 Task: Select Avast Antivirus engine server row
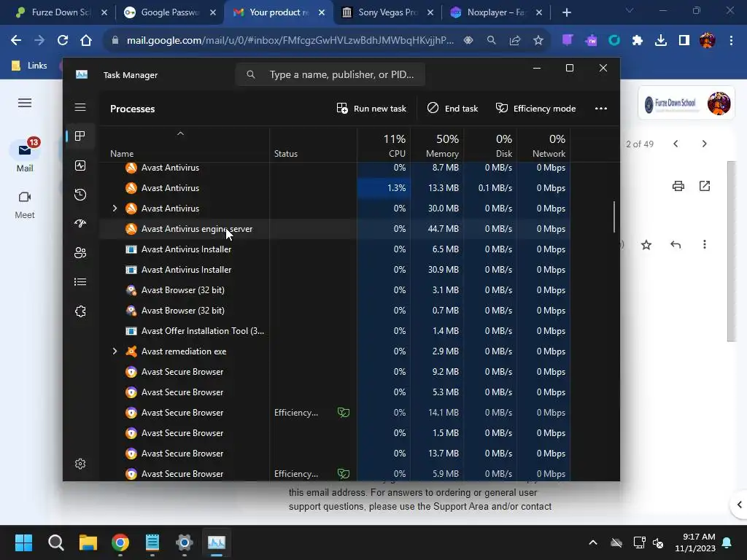coord(335,229)
